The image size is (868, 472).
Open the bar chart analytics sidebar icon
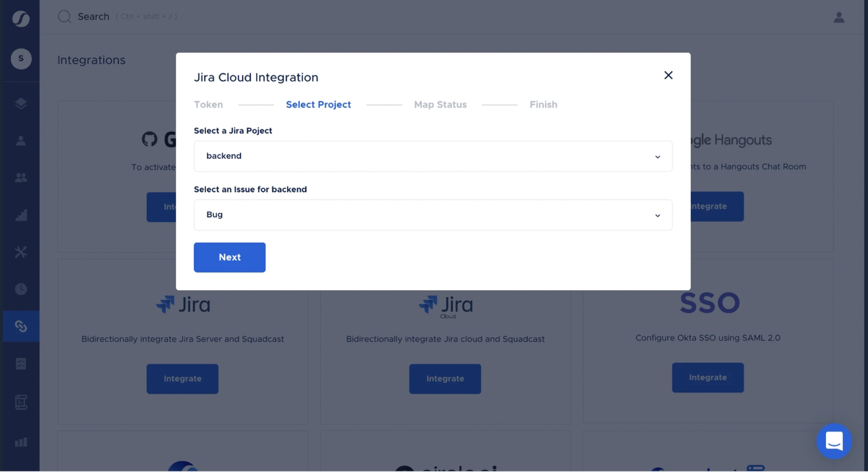21,442
